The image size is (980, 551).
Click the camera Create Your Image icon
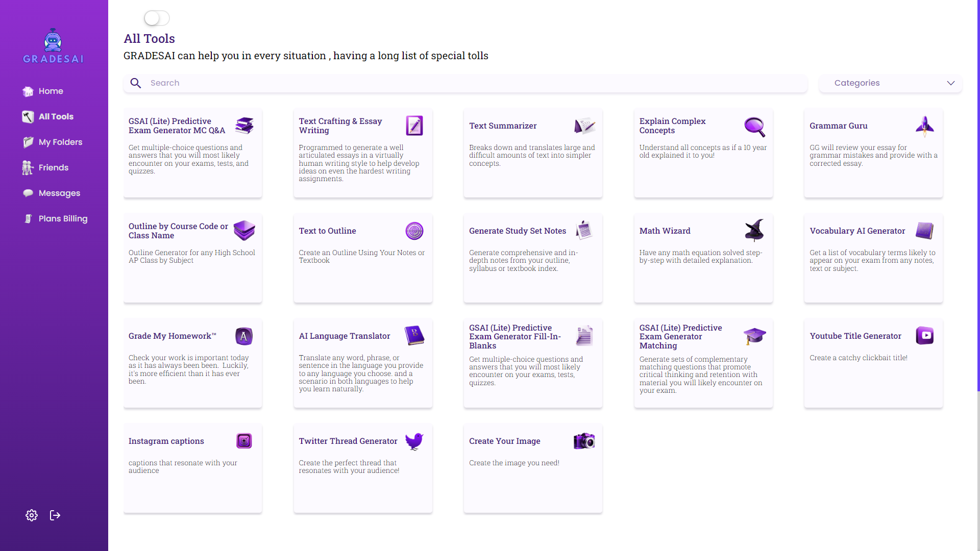tap(584, 441)
